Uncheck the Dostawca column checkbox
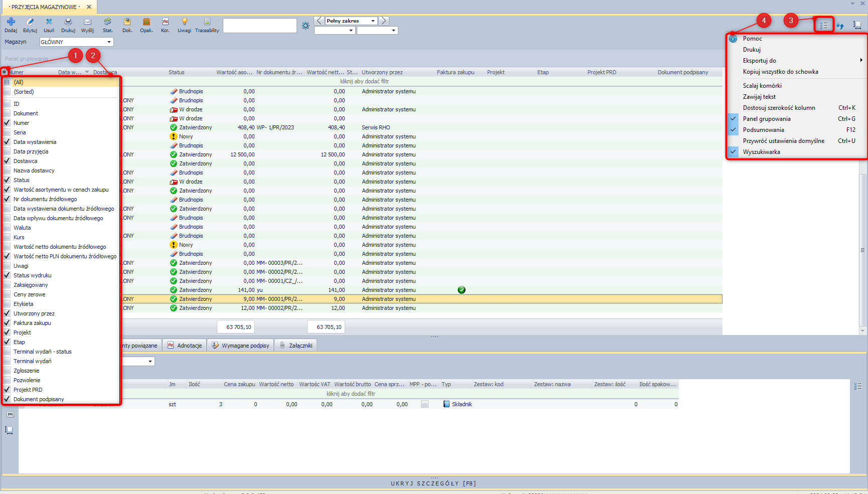 [x=7, y=161]
